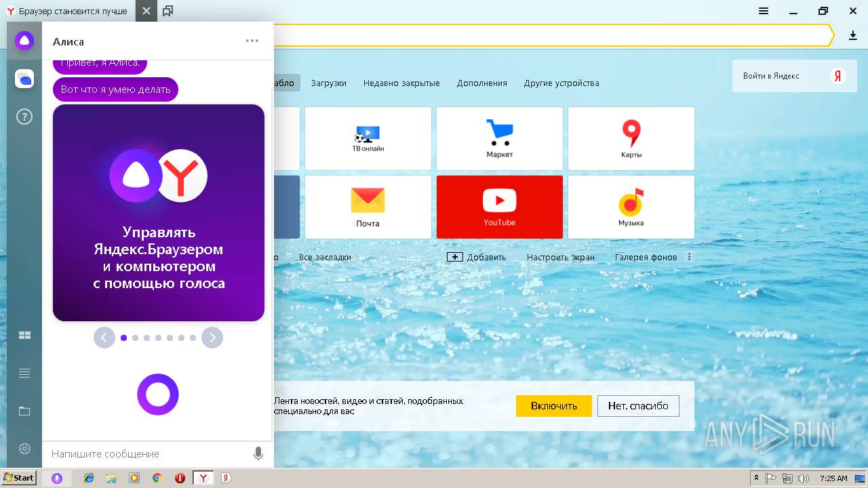This screenshot has width=868, height=488.
Task: Show hidden system tray icons
Action: point(756,478)
